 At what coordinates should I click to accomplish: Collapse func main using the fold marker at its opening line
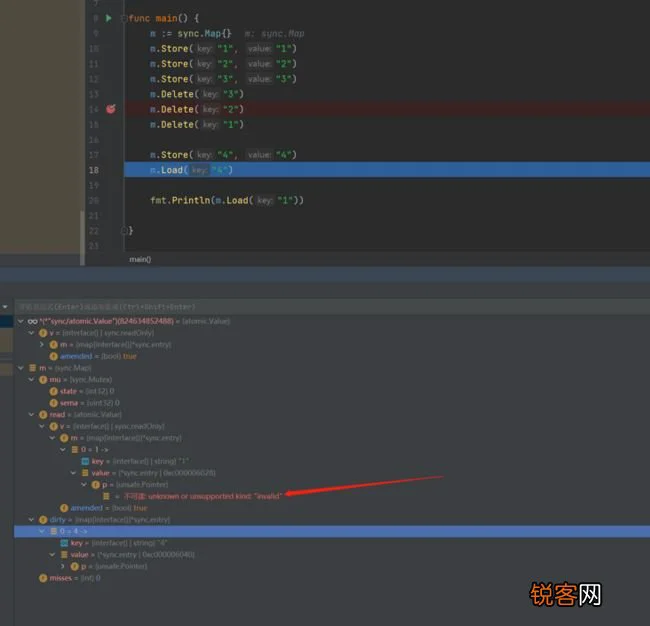pos(124,19)
